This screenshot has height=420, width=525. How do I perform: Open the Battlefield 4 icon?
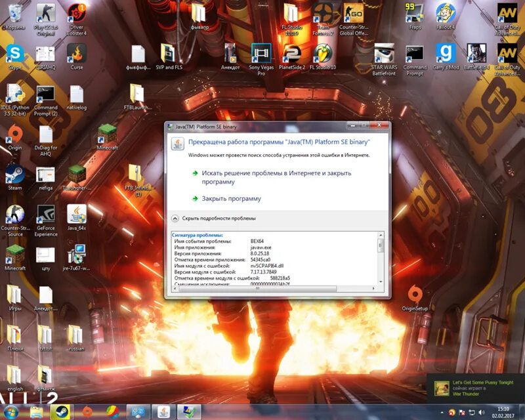click(476, 57)
